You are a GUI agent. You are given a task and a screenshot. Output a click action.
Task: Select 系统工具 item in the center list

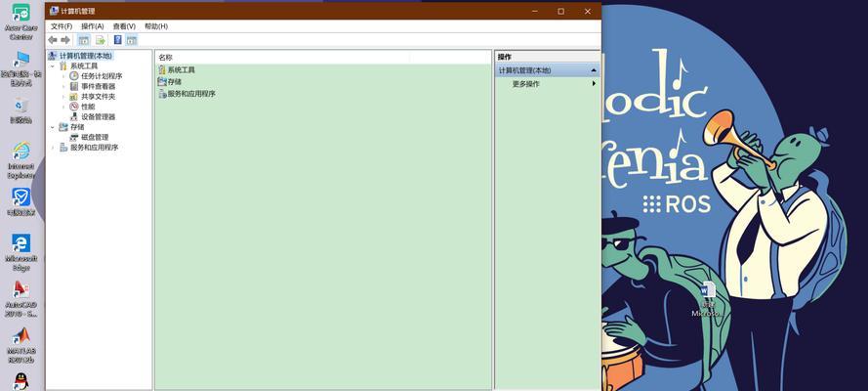tap(176, 69)
